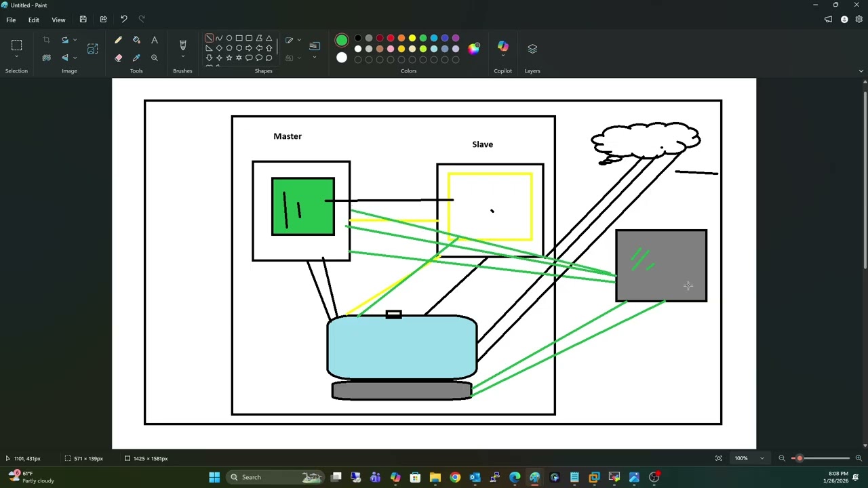Pick the Curve shape
This screenshot has width=868, height=488.
click(219, 38)
